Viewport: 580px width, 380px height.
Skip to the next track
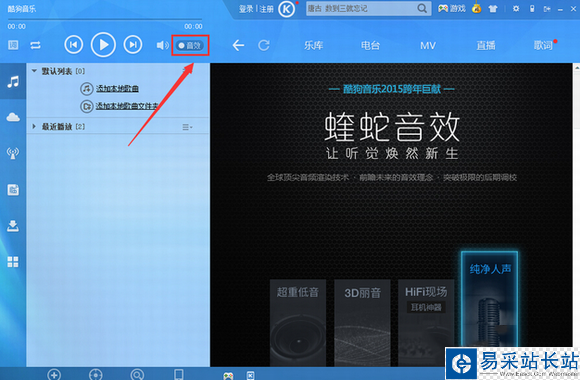[x=133, y=45]
